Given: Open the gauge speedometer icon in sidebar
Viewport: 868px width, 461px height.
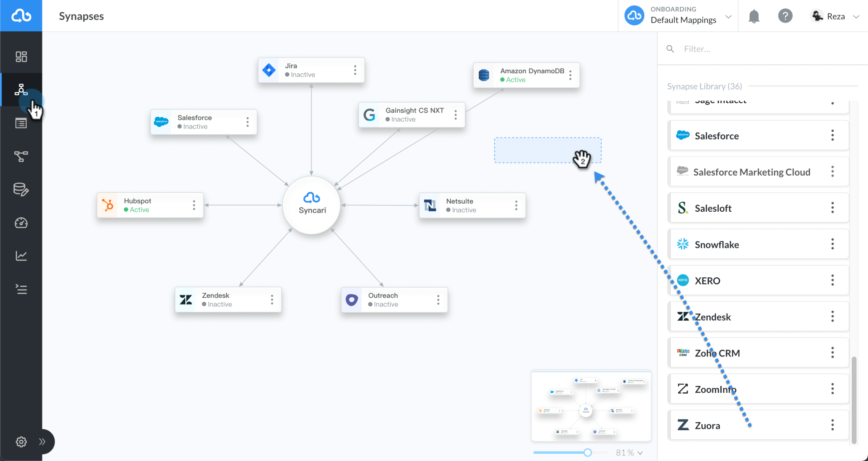Looking at the screenshot, I should (21, 223).
